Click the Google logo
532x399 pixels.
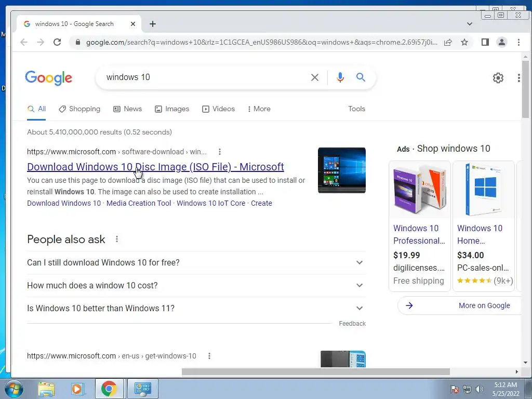tap(48, 78)
